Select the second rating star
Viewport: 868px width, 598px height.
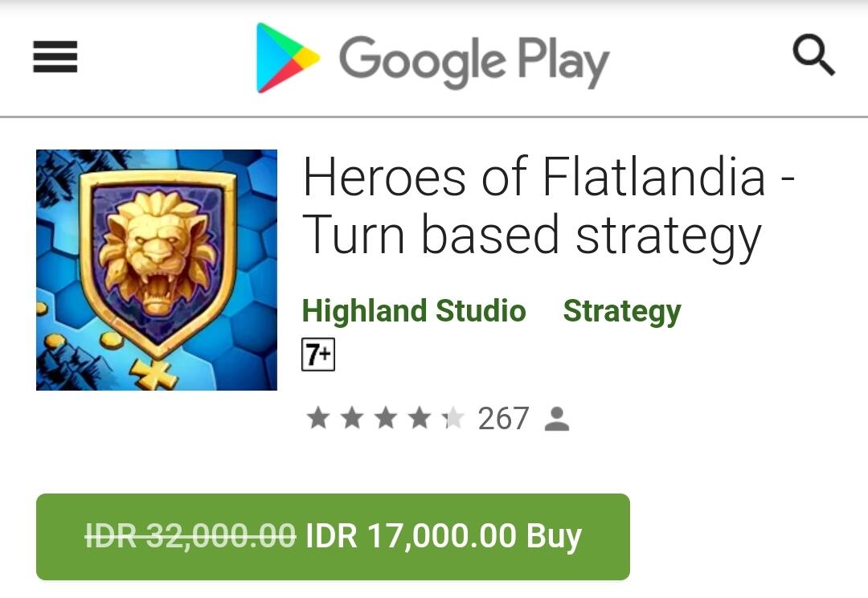coord(352,418)
